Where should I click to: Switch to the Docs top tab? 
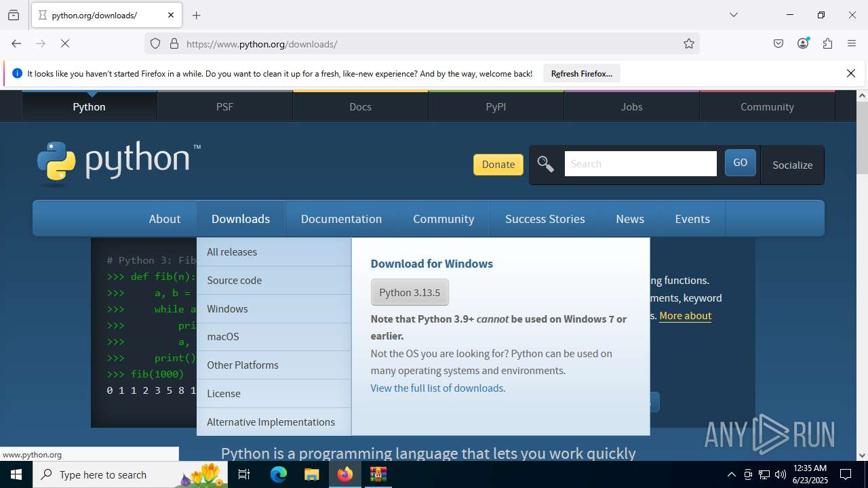pyautogui.click(x=360, y=106)
